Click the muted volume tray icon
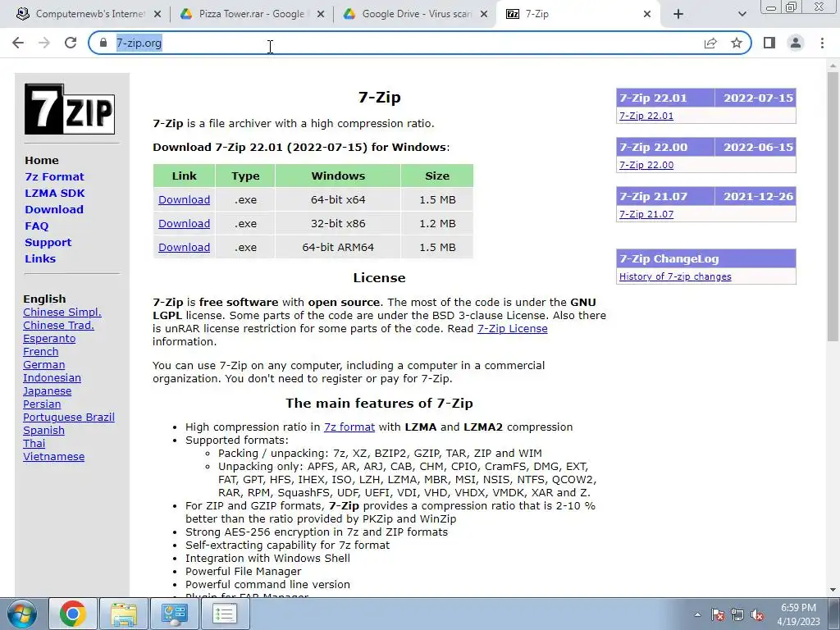 click(757, 614)
